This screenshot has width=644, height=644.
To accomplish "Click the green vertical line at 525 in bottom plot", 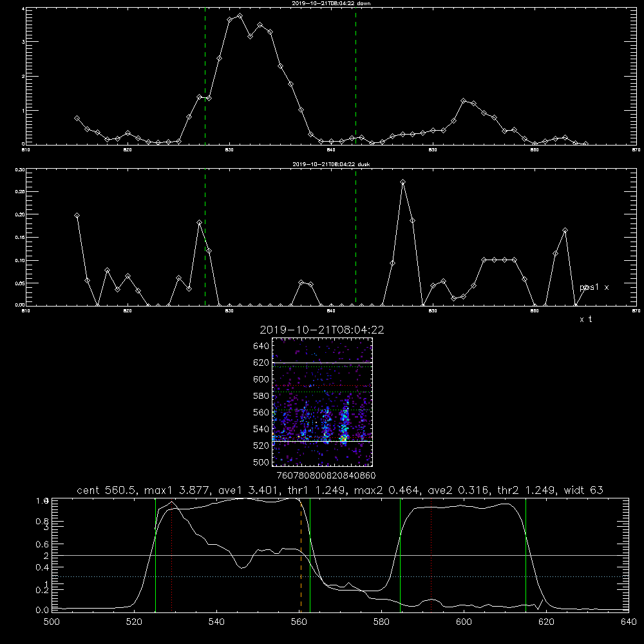I will coord(156,555).
